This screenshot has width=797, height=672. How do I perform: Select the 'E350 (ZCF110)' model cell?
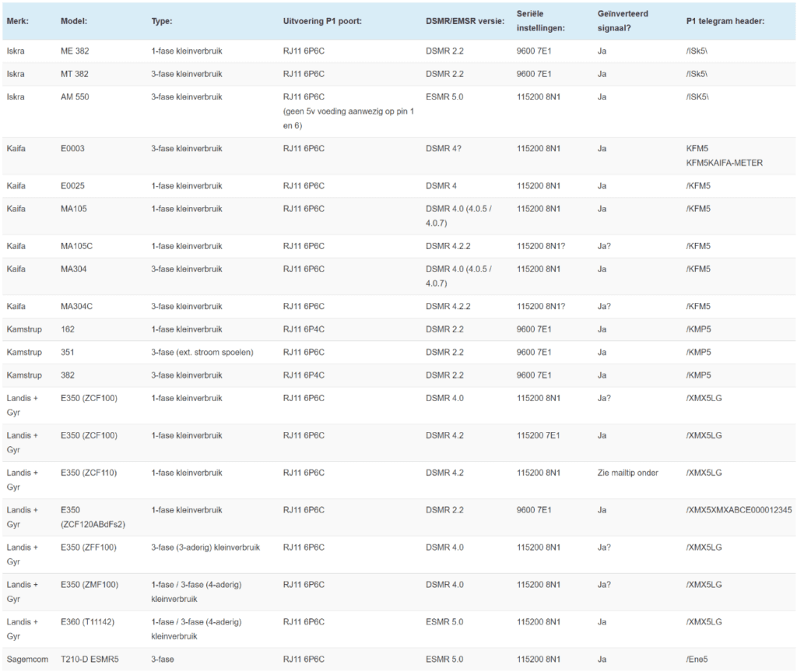(89, 473)
